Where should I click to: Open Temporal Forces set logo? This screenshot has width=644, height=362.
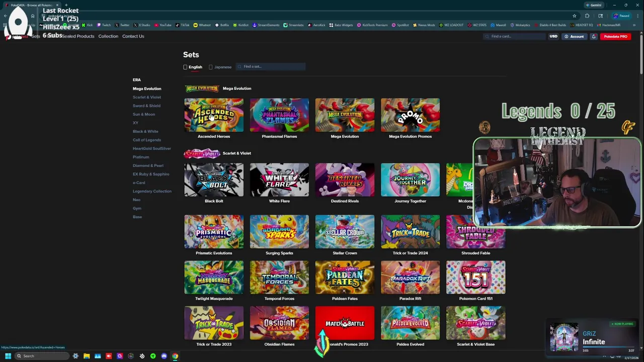coord(279,278)
